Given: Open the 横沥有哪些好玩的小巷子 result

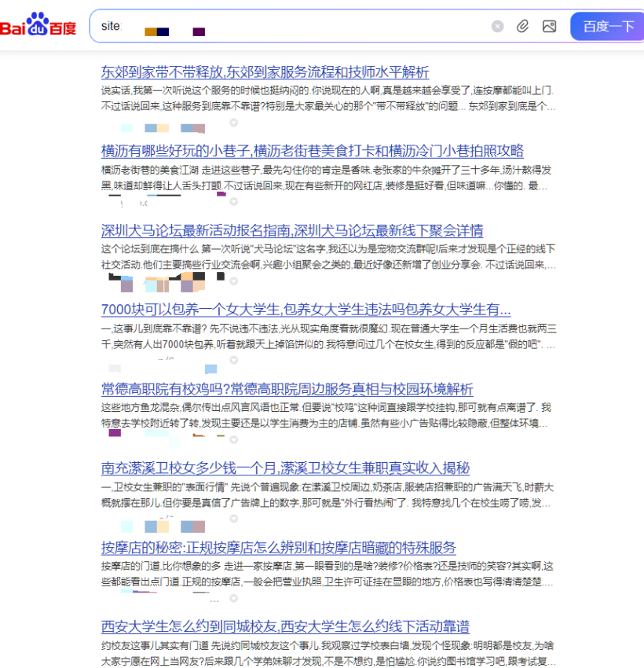Looking at the screenshot, I should tap(312, 151).
